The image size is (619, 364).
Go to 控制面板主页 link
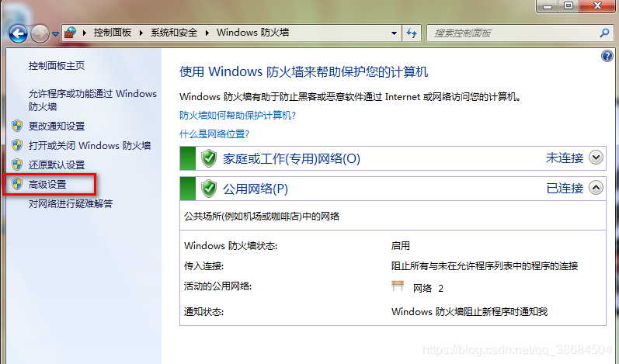pos(57,65)
